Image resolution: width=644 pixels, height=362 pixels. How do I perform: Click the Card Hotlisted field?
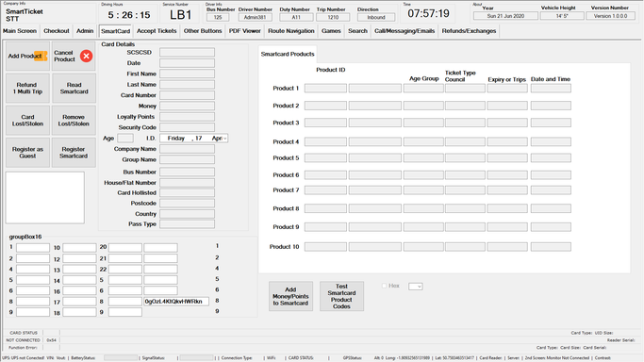pyautogui.click(x=187, y=193)
